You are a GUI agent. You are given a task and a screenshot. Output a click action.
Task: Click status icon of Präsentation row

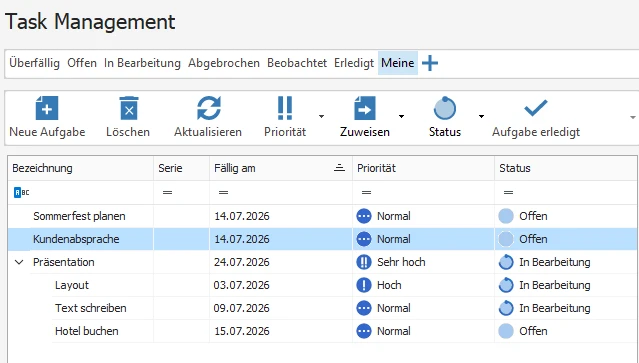coord(506,262)
